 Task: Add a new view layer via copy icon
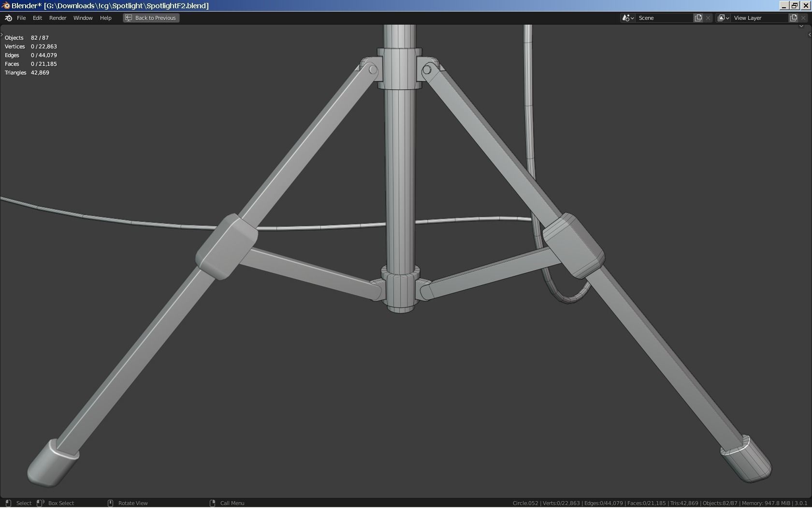[794, 18]
